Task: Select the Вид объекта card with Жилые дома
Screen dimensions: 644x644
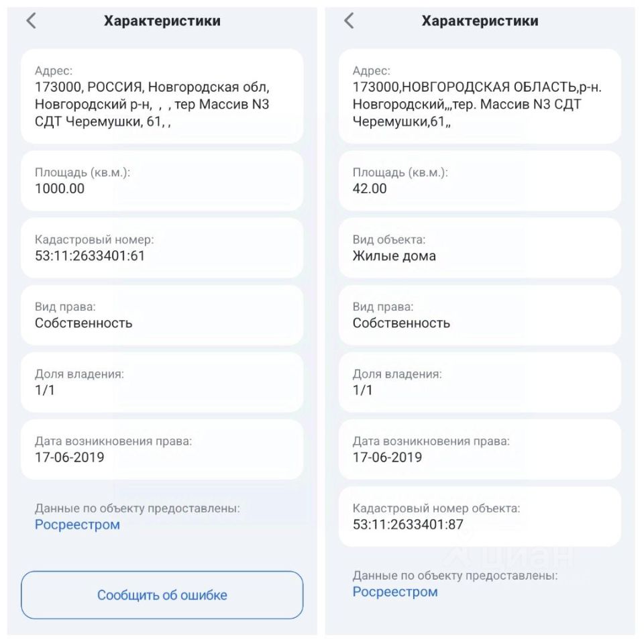Action: coord(480,248)
